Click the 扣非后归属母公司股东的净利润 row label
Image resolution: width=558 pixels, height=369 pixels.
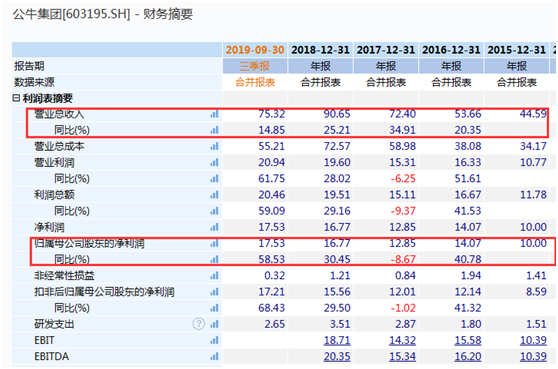point(104,292)
